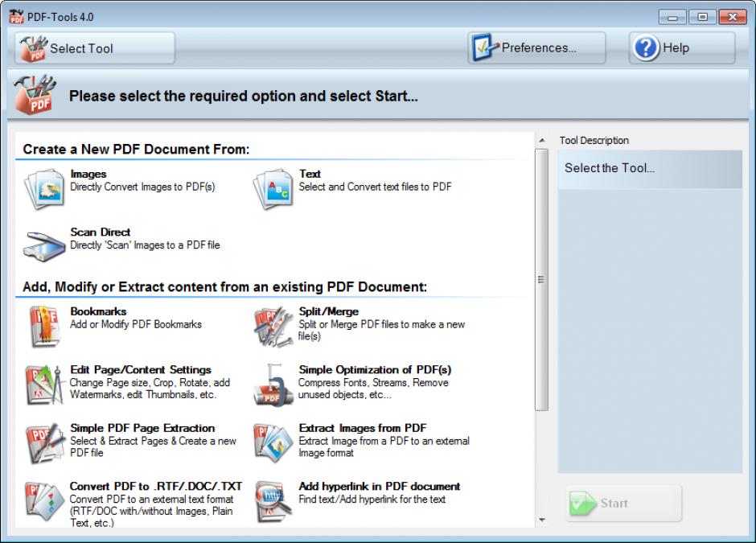Screen dimensions: 756x543
Task: Click the 'Images' tool title
Action: click(88, 174)
